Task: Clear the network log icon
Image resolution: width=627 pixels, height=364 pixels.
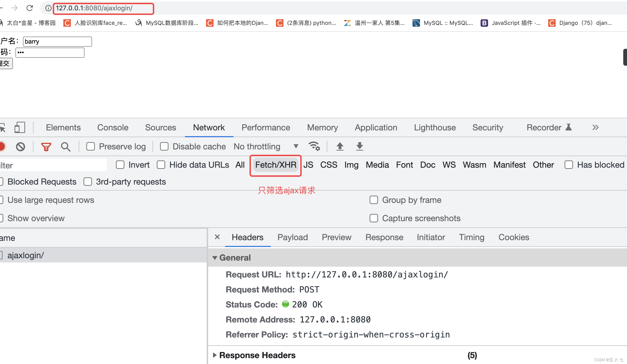Action: pos(20,146)
